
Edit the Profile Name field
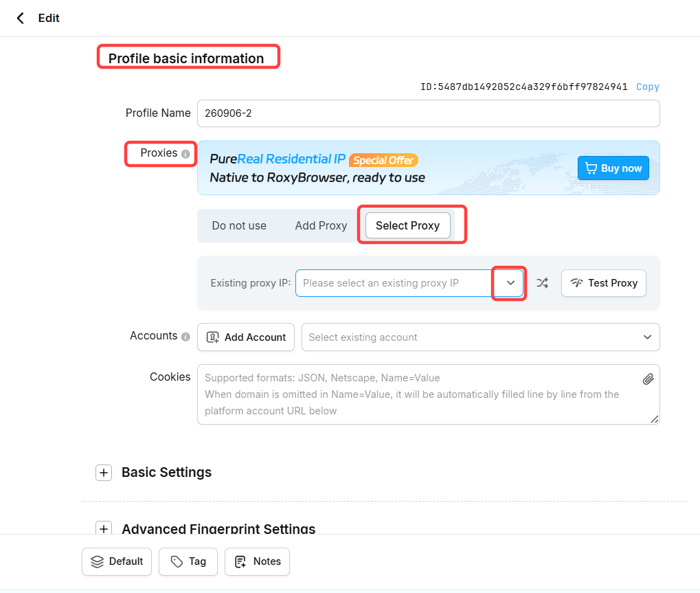(428, 113)
